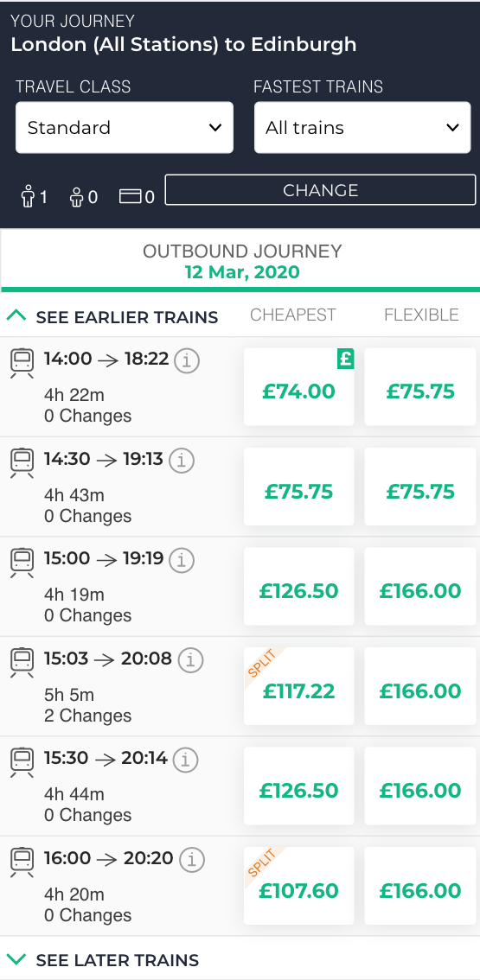Open info for the 14:00 train
This screenshot has height=980, width=480.
point(187,360)
